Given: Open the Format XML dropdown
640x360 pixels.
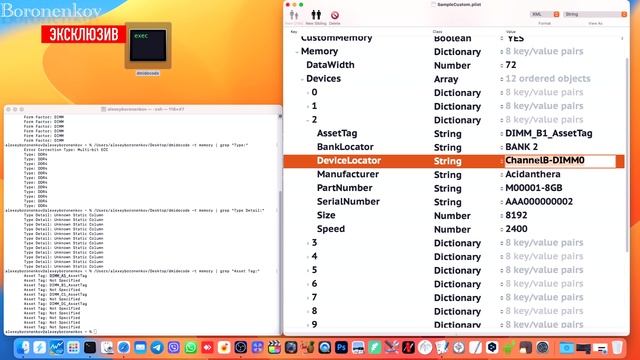Looking at the screenshot, I should 544,14.
